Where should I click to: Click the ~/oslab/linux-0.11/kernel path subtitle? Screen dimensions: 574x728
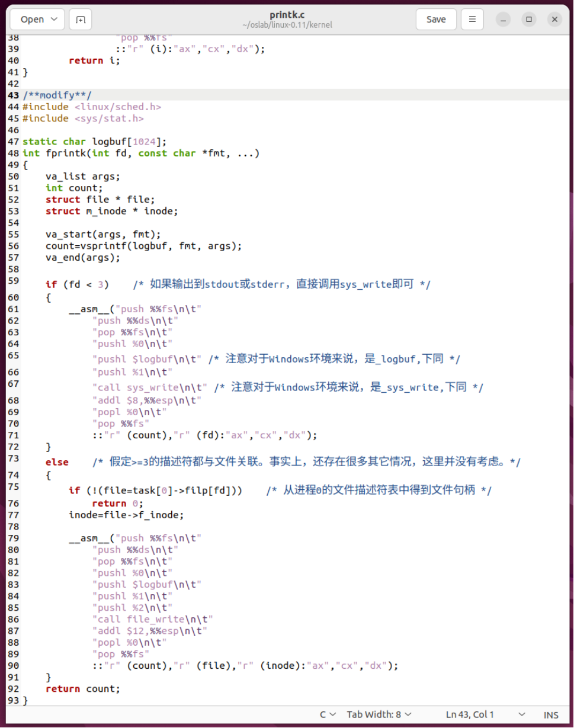tap(287, 25)
